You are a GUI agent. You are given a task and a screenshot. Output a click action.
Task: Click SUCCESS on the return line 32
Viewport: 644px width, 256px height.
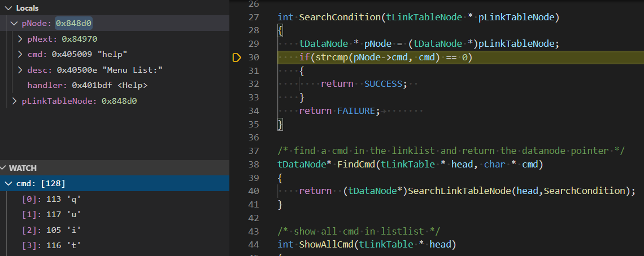tap(383, 84)
